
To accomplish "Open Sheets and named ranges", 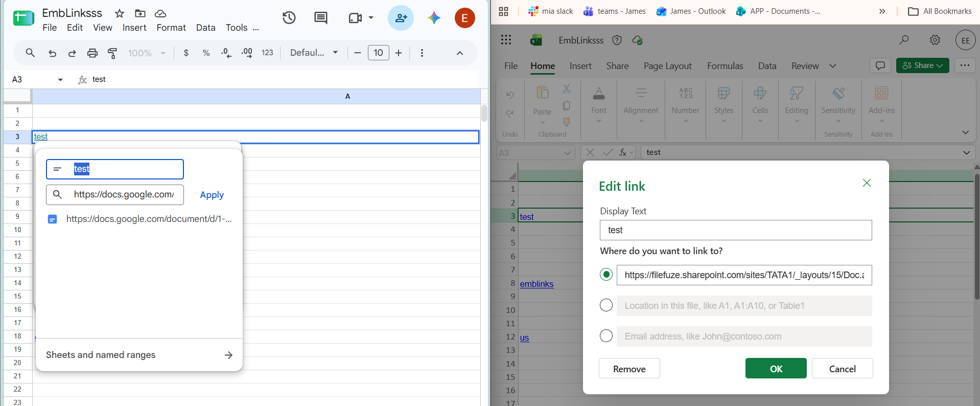I will pos(139,355).
